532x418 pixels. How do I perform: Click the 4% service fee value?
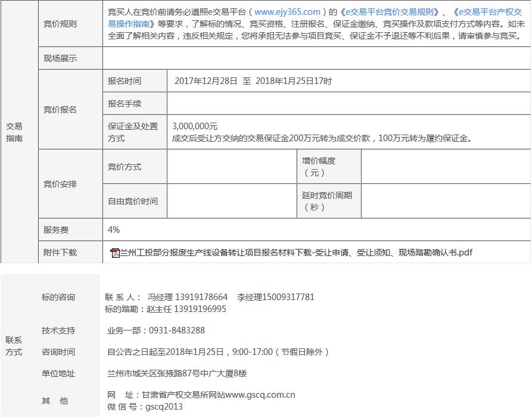coord(114,230)
